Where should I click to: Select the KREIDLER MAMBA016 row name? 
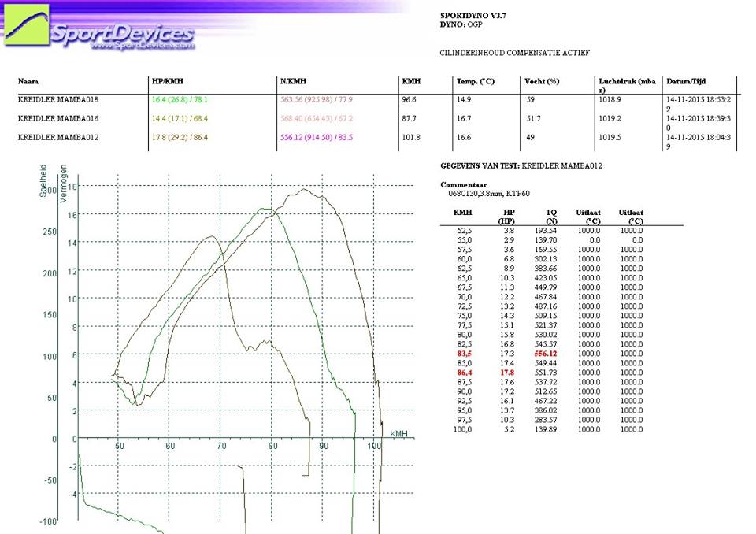click(x=57, y=118)
